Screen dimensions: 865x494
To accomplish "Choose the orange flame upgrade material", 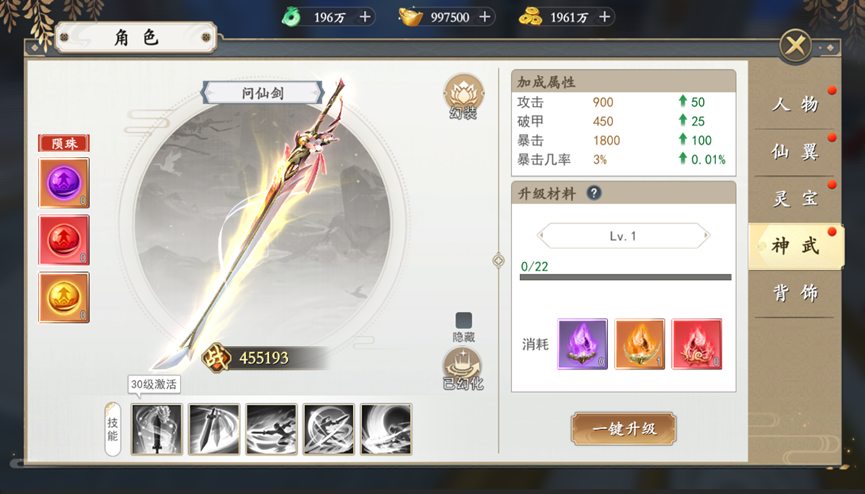I will coord(640,344).
